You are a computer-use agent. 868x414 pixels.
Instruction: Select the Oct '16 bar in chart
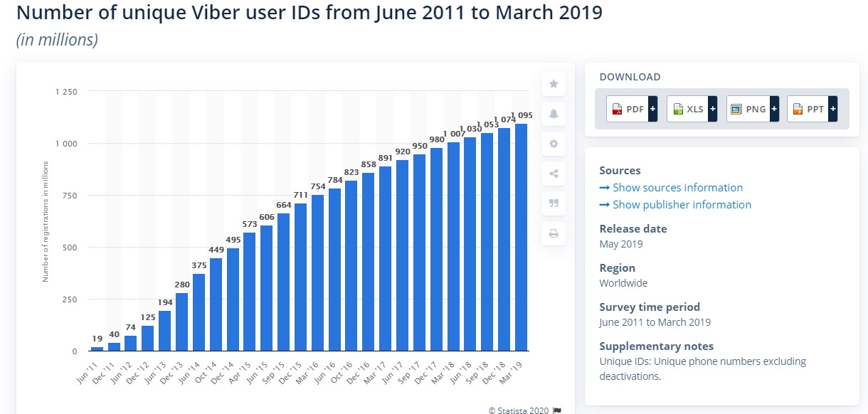coord(351,265)
